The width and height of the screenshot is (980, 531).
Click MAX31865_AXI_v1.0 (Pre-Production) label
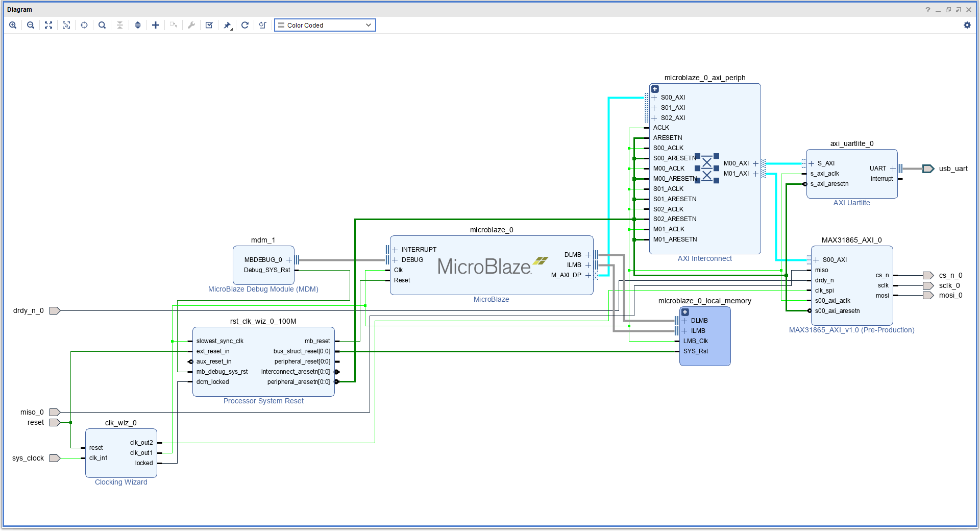point(851,330)
